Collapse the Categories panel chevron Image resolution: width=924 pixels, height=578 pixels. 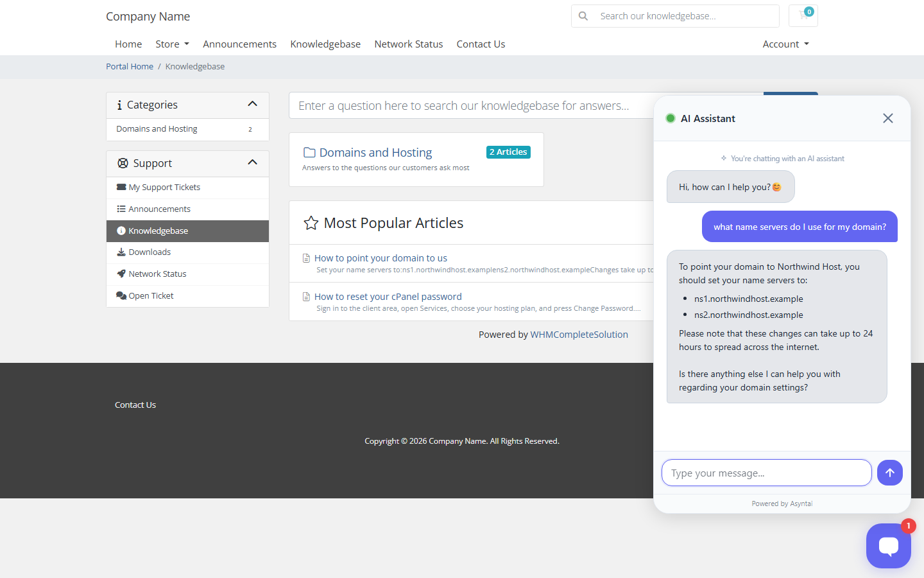[252, 104]
